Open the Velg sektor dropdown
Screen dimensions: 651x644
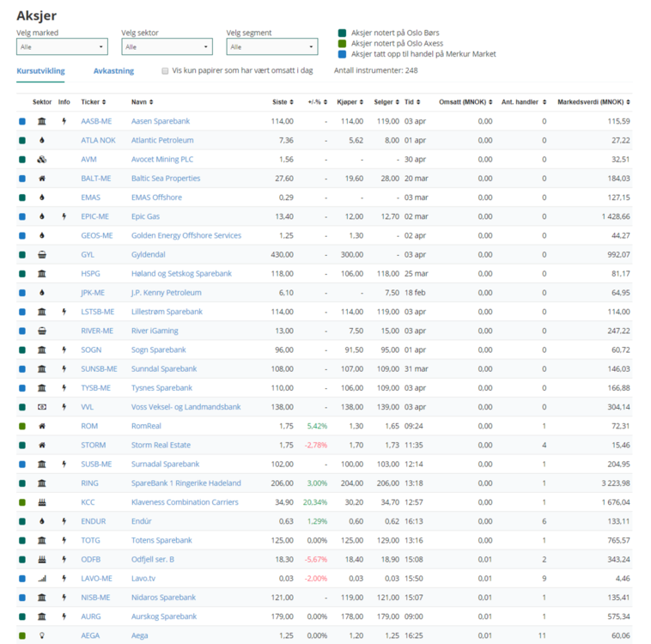167,46
